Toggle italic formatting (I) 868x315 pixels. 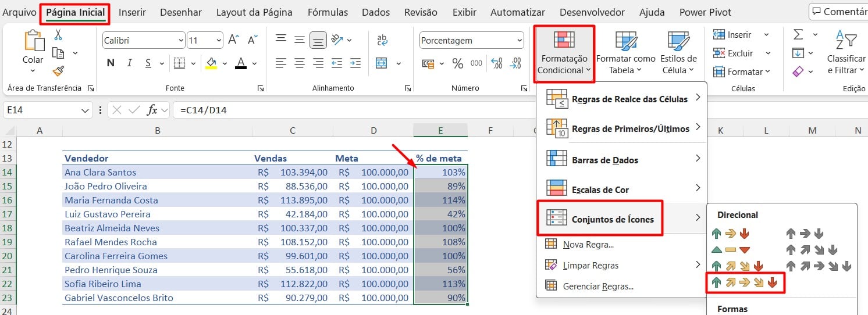tap(129, 63)
